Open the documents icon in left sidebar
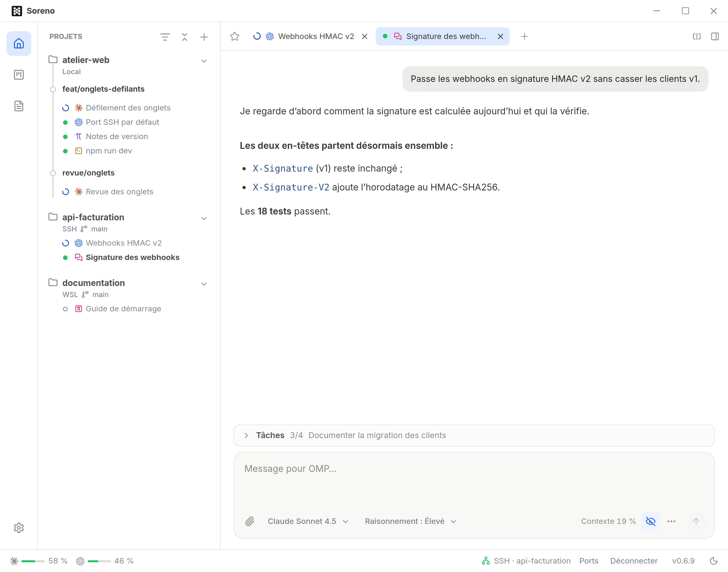728x572 pixels. click(19, 106)
